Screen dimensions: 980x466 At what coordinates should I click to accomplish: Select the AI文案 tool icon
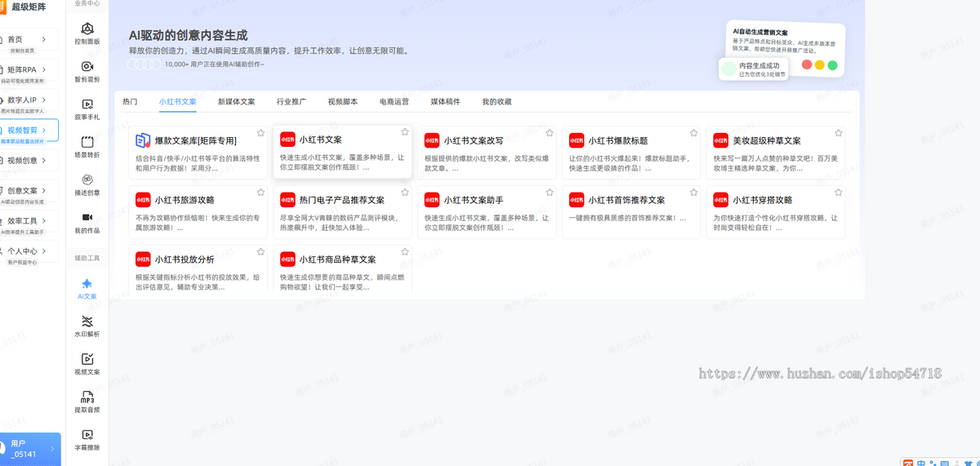87,283
